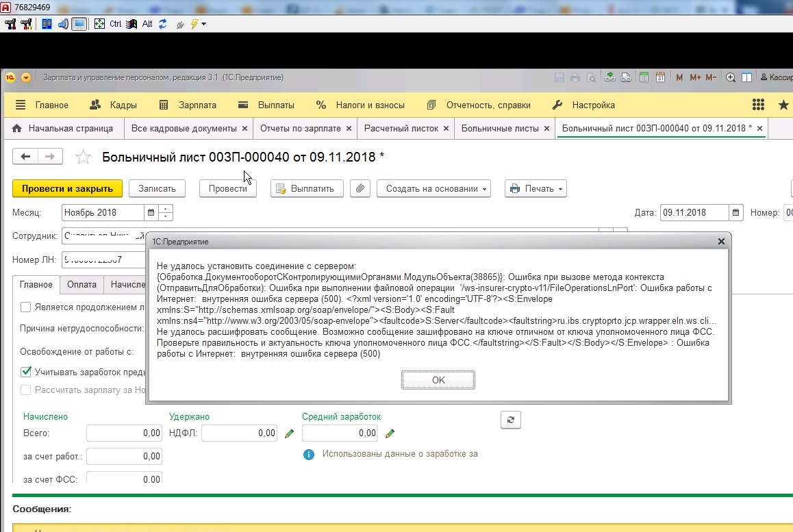
Task: Click the blue panels icon in remote toolbar
Action: coord(47,24)
